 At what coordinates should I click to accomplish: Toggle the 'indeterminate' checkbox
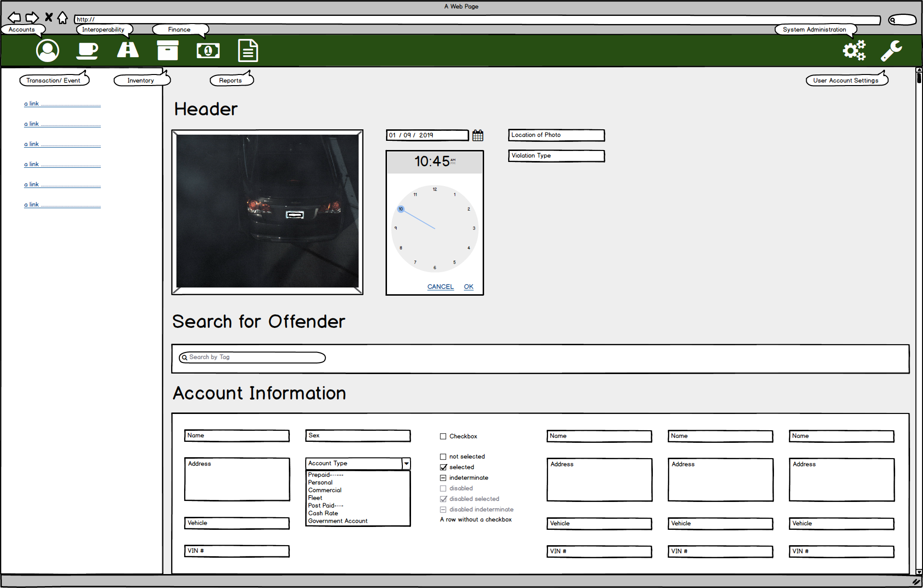(x=443, y=478)
